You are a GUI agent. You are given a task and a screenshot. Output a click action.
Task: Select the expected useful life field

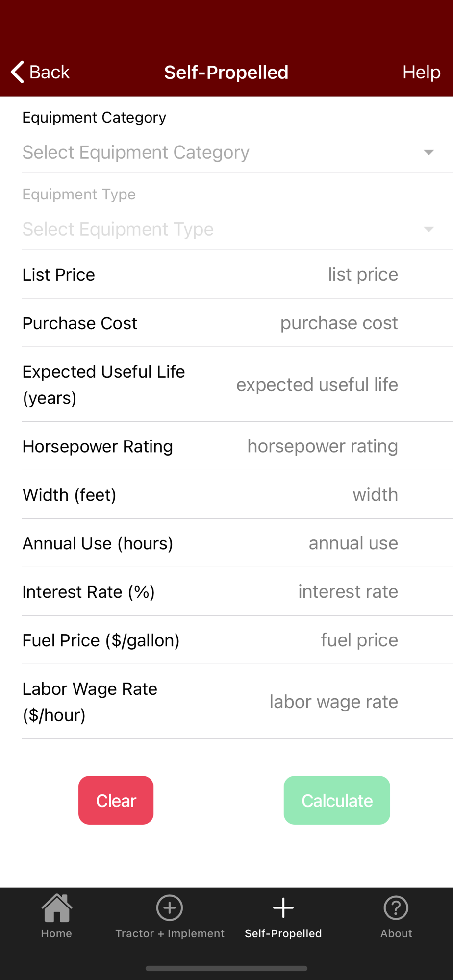(317, 385)
